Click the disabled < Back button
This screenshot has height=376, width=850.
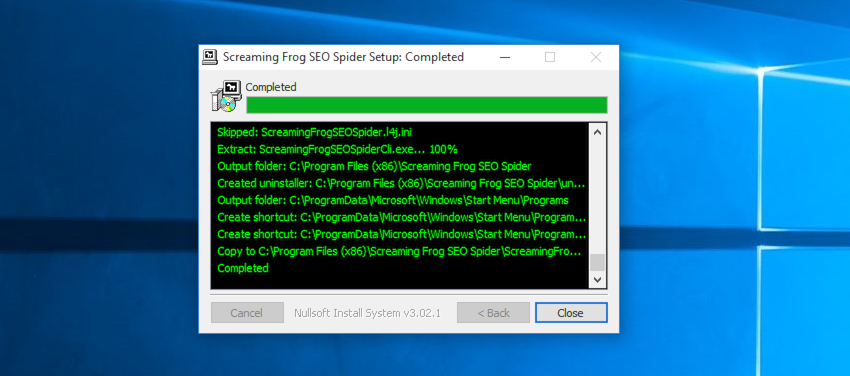(493, 313)
